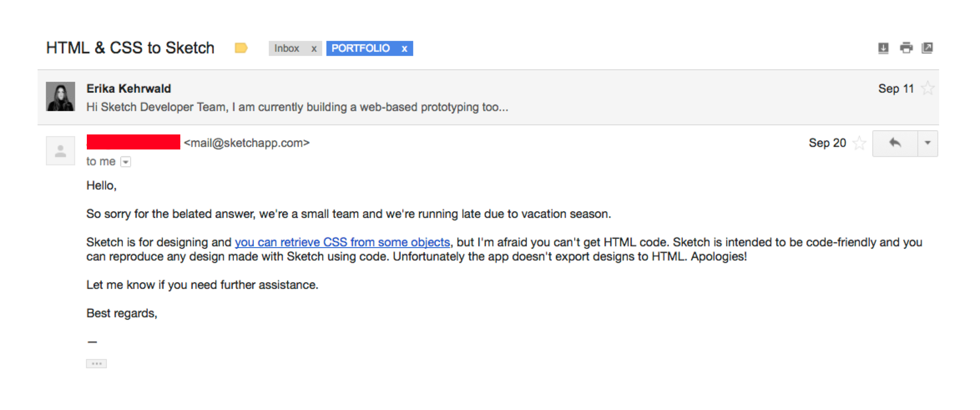
Task: Open 'you can retrieve CSS from some objects' link
Action: 342,242
